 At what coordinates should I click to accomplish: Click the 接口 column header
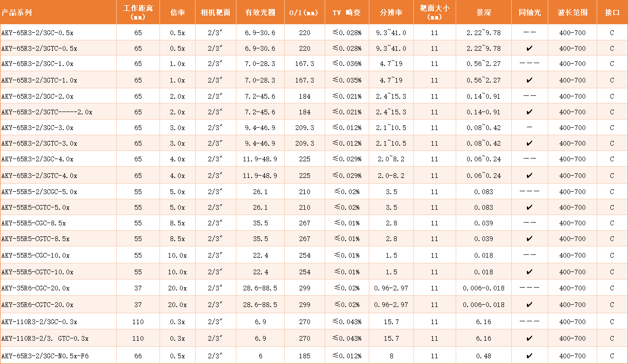pyautogui.click(x=612, y=13)
